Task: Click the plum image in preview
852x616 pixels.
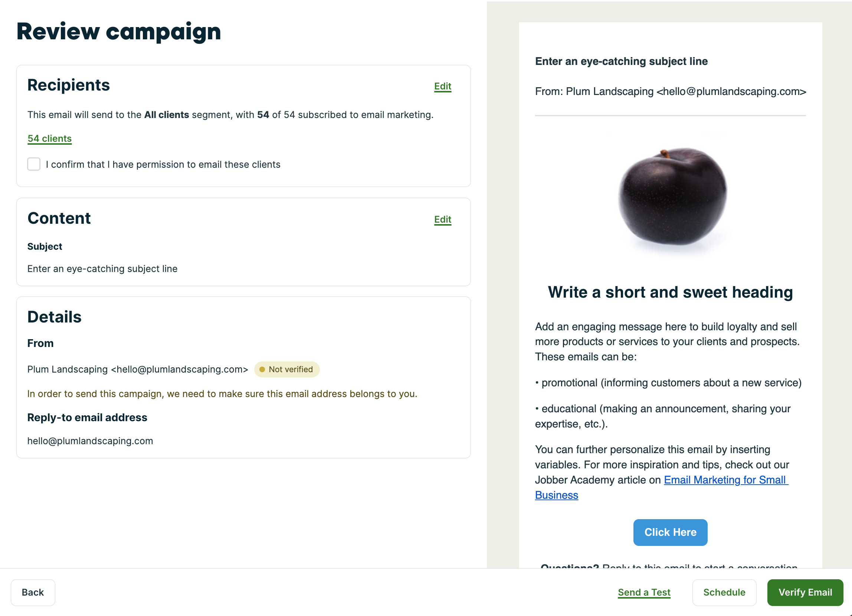Action: click(672, 196)
